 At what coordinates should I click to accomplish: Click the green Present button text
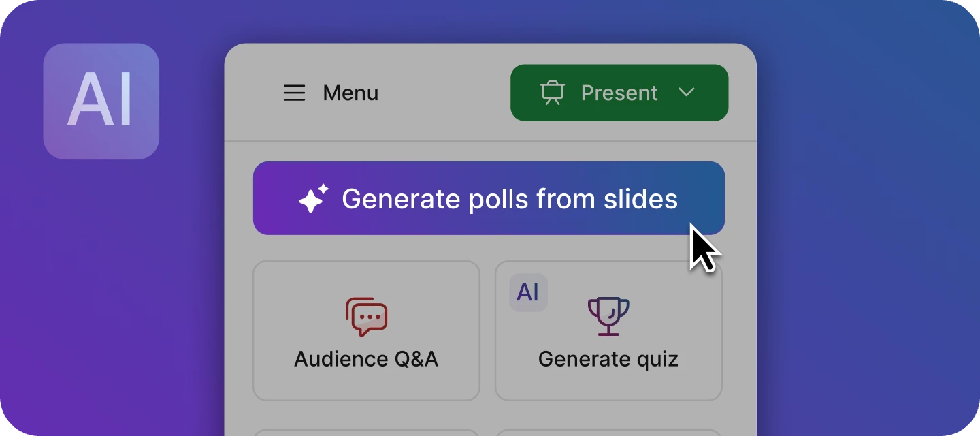pyautogui.click(x=619, y=93)
